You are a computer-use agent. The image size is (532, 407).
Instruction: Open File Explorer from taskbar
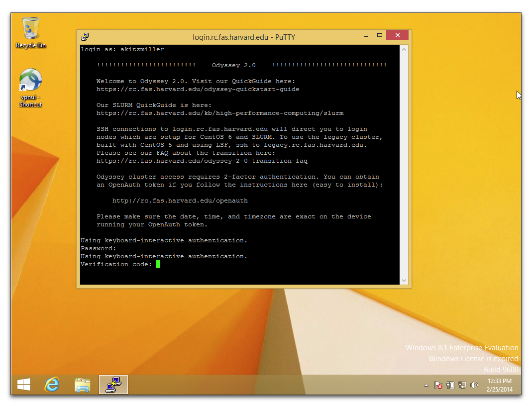[x=83, y=385]
